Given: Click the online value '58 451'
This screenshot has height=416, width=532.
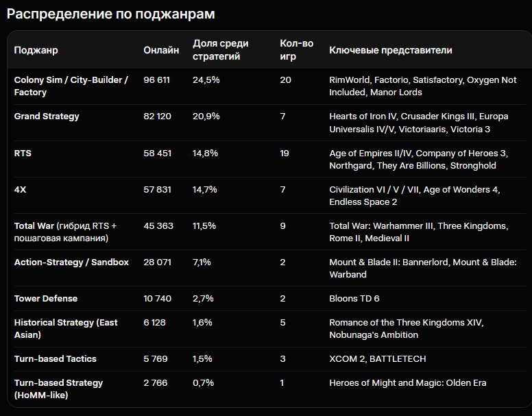Looking at the screenshot, I should click(158, 154).
